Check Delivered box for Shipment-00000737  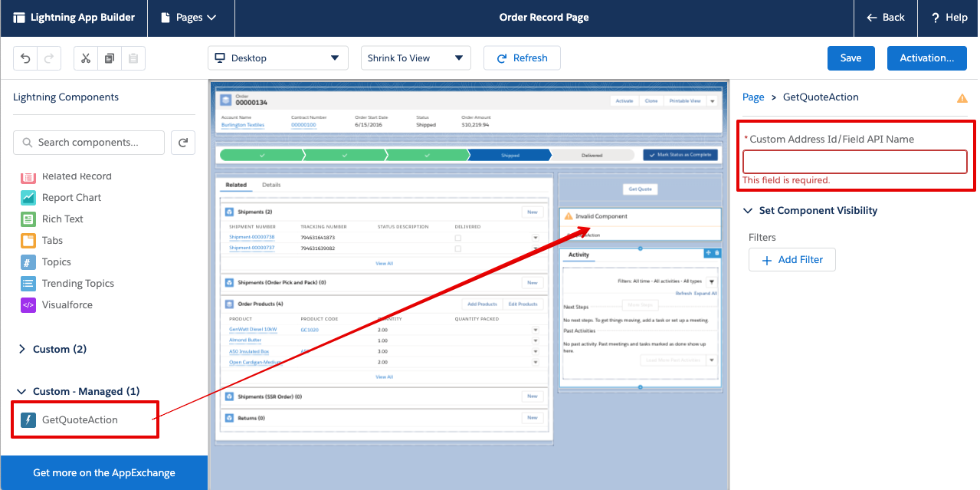coord(458,248)
